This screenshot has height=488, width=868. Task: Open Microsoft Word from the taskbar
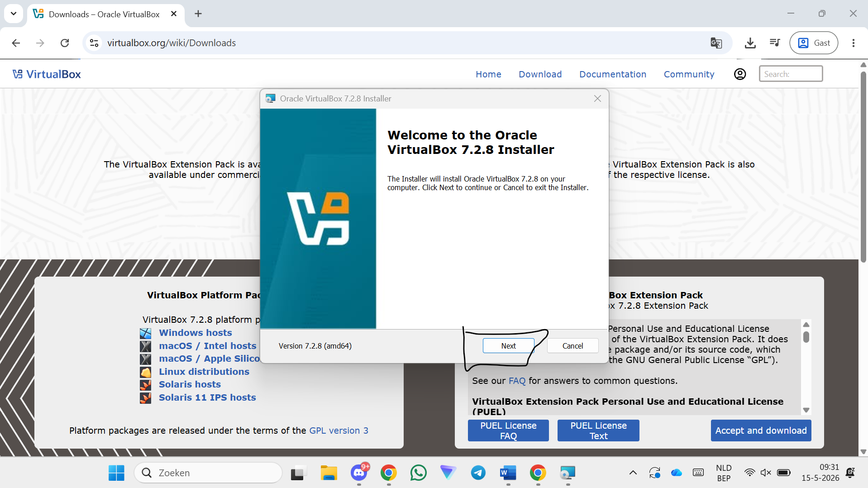click(508, 473)
